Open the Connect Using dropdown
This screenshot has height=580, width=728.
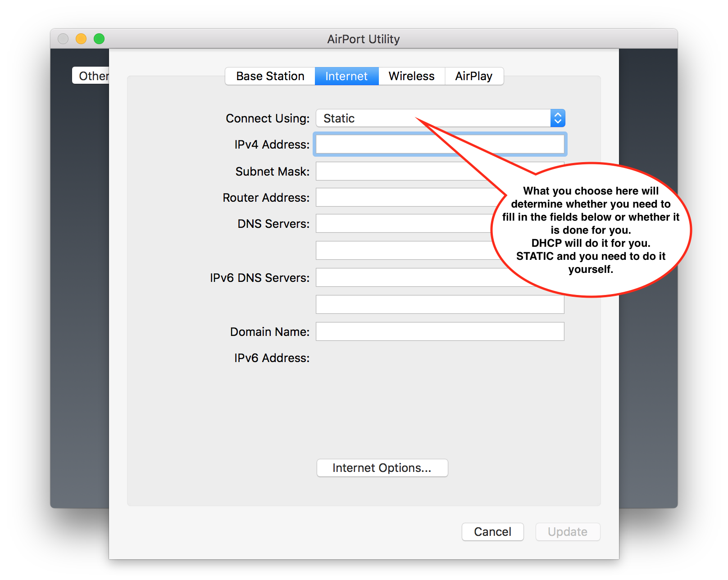[x=440, y=118]
